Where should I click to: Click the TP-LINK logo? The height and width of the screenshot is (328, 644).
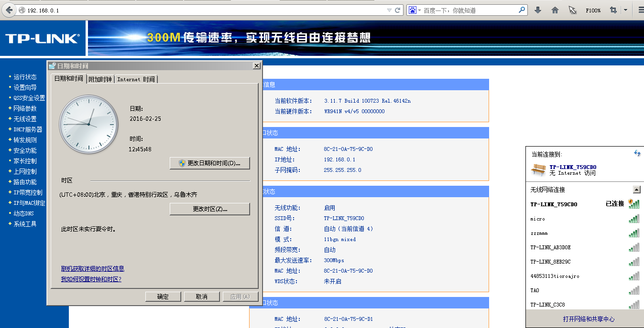[x=43, y=39]
